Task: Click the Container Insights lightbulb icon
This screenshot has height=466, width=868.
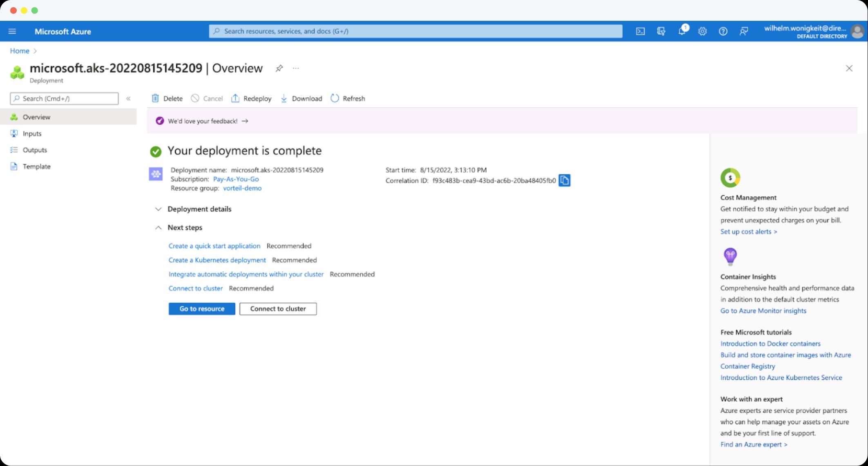Action: tap(730, 256)
